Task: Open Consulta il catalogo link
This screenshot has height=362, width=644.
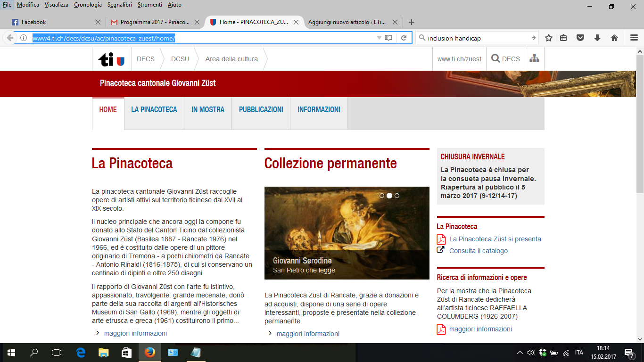Action: pyautogui.click(x=479, y=251)
